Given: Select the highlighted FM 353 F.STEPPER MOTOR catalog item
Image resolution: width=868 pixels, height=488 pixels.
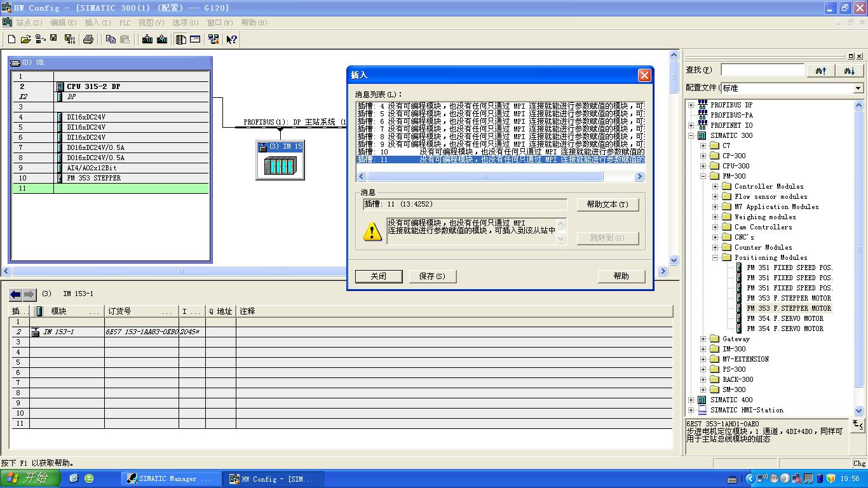Looking at the screenshot, I should point(789,308).
